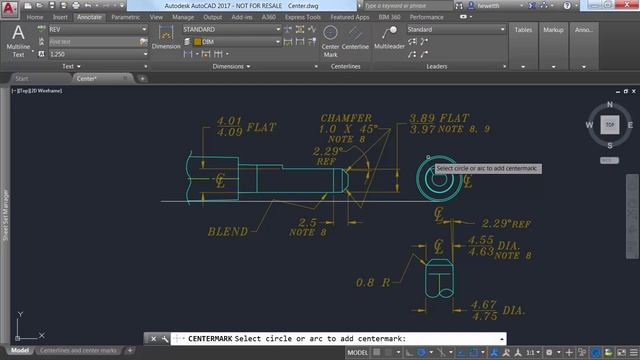Image resolution: width=640 pixels, height=360 pixels.
Task: Toggle MODEL space button in status bar
Action: click(x=357, y=352)
